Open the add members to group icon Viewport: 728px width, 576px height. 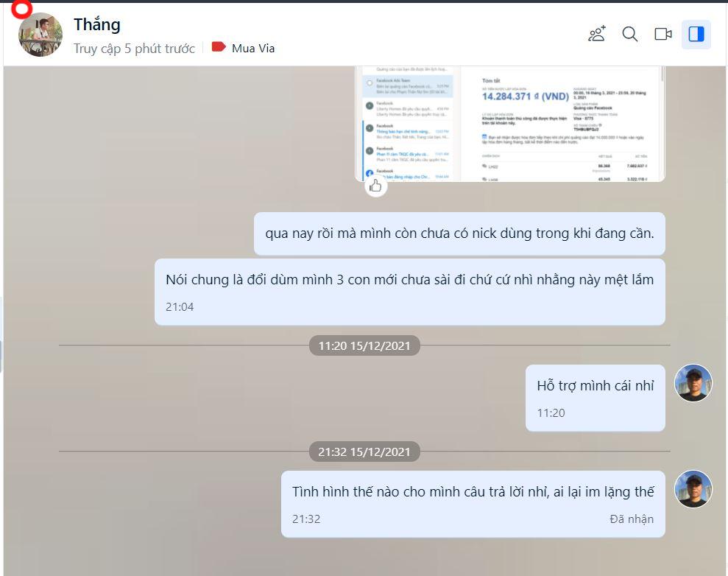(597, 34)
